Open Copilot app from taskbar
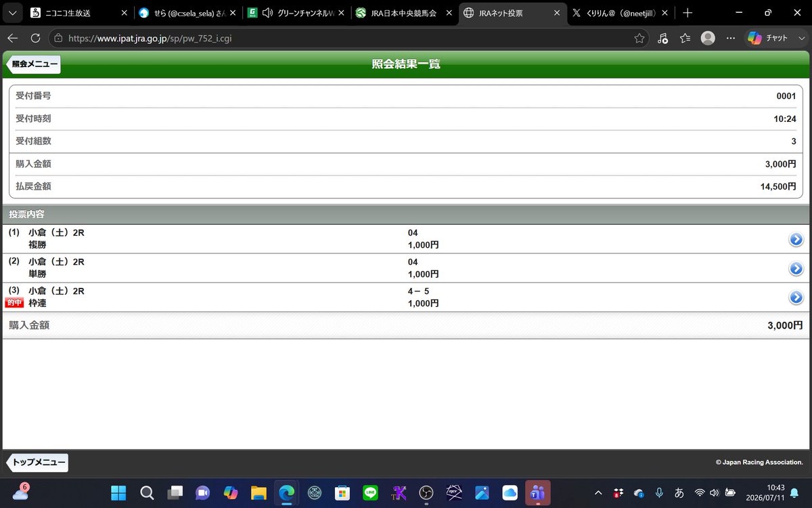The image size is (812, 508). (x=231, y=493)
